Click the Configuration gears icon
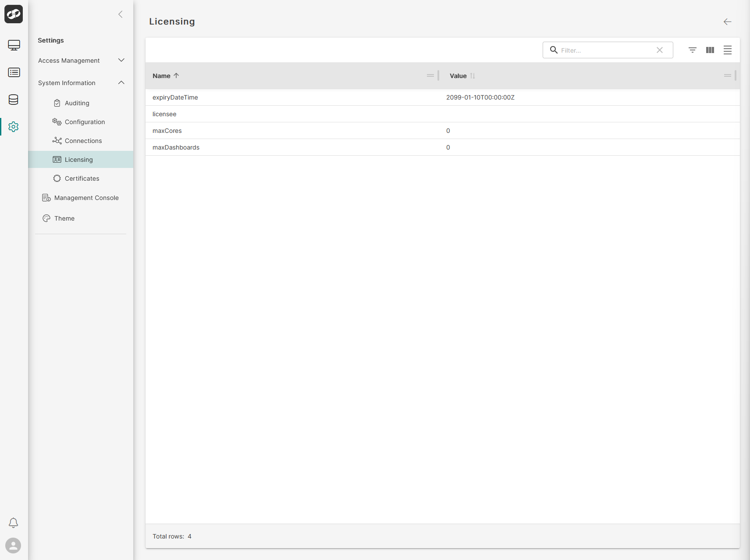This screenshot has height=560, width=750. [57, 122]
